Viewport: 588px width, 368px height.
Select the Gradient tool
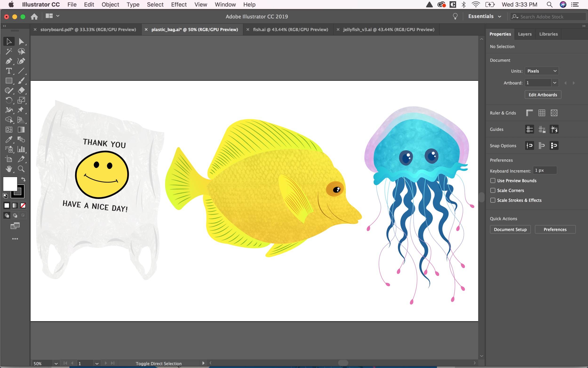coord(21,130)
